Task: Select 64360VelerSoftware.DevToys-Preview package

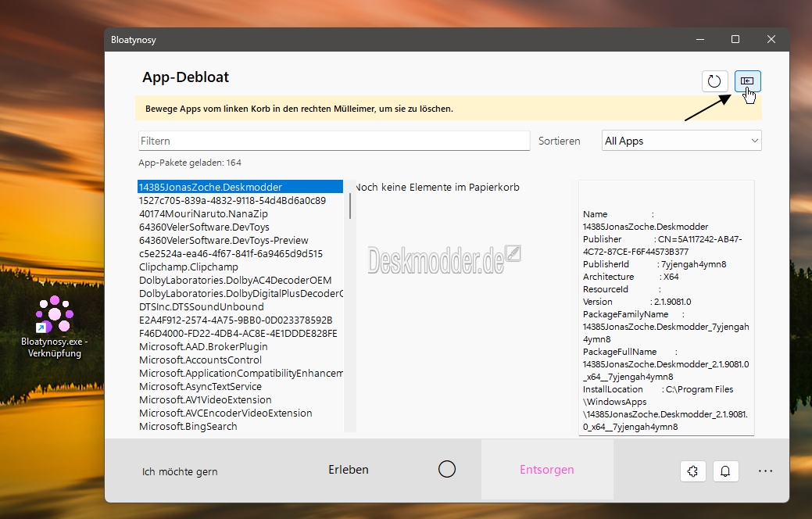Action: [240, 240]
